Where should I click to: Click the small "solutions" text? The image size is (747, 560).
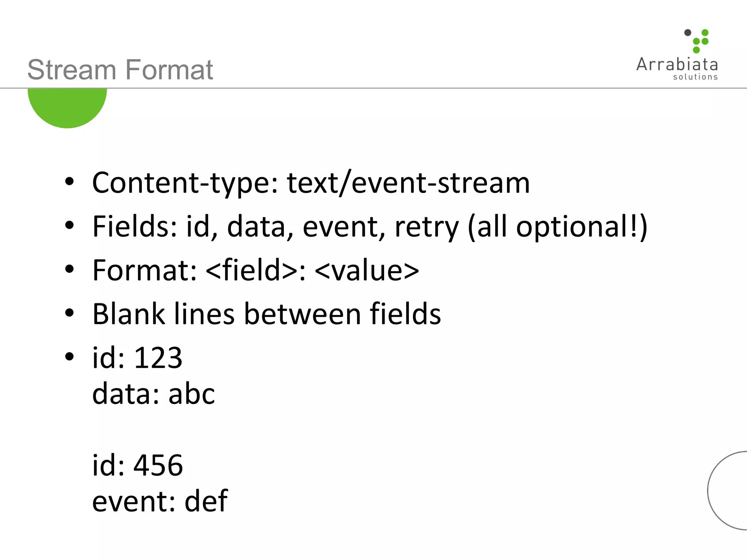[x=695, y=77]
